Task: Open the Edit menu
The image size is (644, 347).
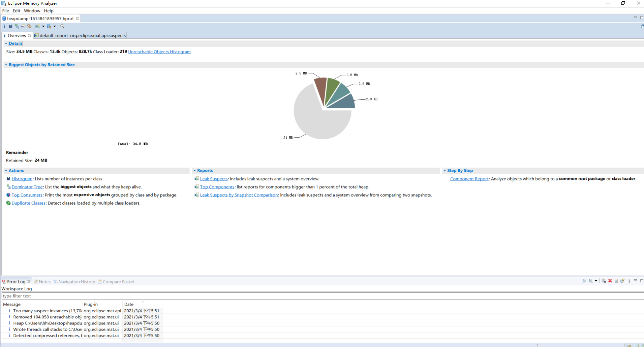Action: click(17, 11)
